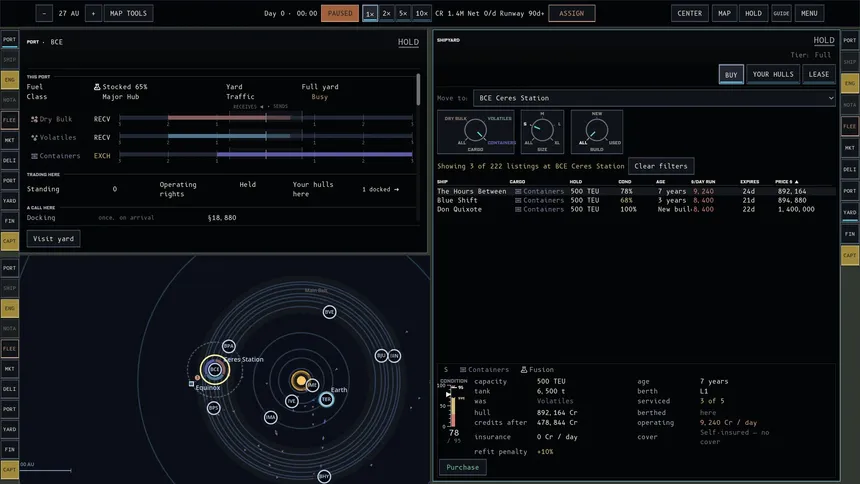
Task: Click the Visit yard button
Action: point(53,239)
